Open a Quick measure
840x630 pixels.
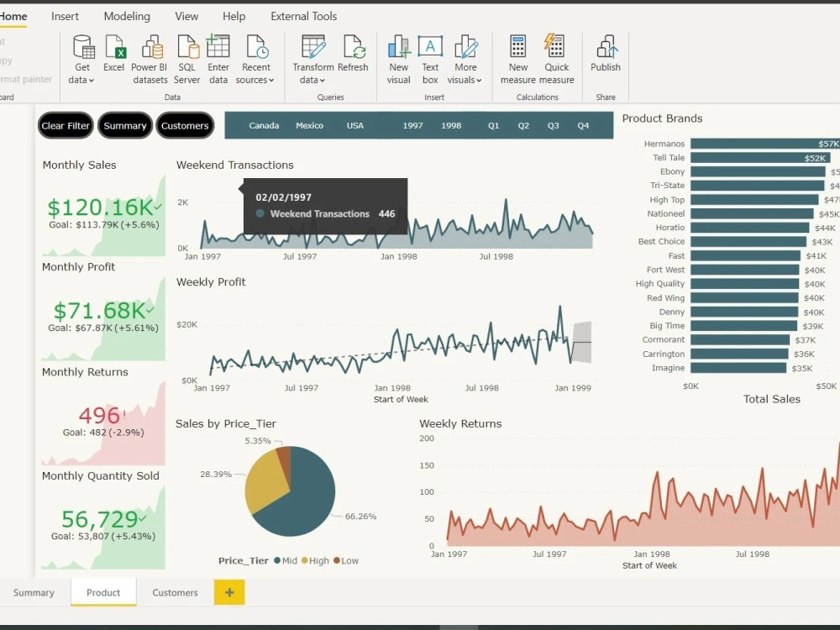click(556, 57)
